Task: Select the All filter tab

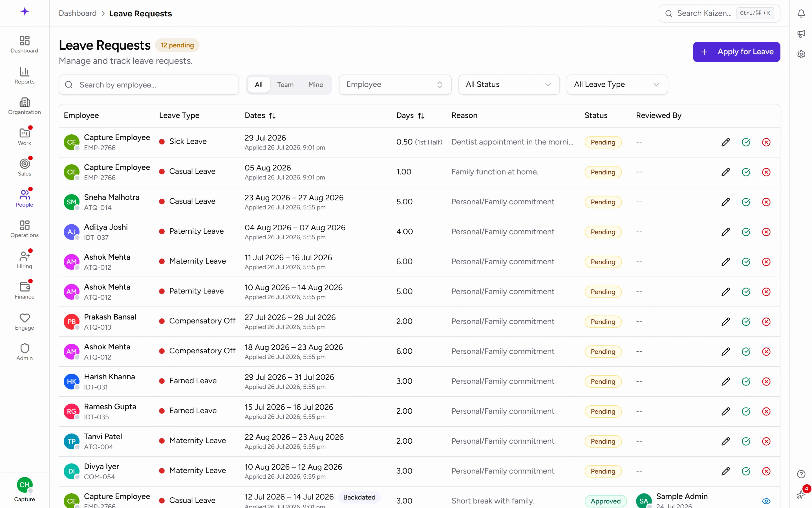Action: click(258, 85)
